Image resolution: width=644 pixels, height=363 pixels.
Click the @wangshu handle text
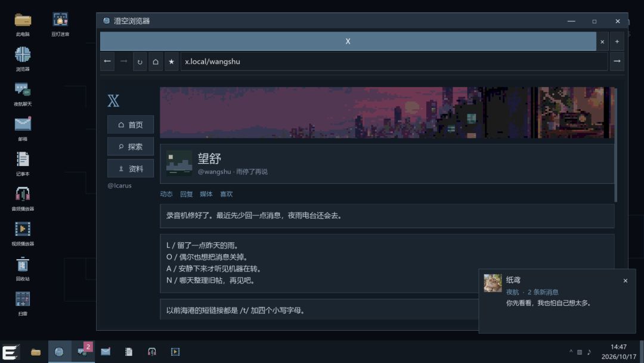(215, 172)
